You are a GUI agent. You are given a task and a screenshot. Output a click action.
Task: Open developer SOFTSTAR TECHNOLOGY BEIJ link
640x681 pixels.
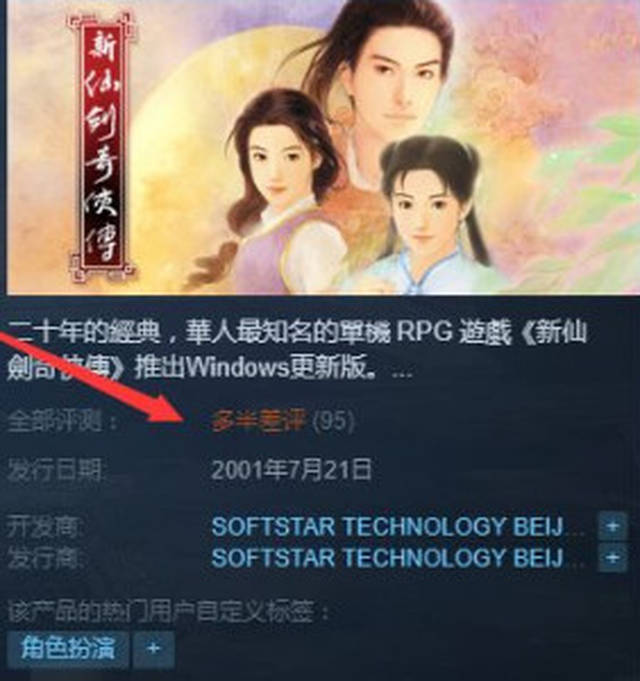[x=387, y=526]
